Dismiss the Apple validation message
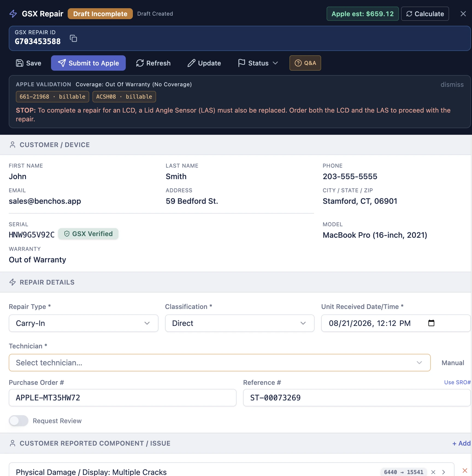 pyautogui.click(x=452, y=85)
